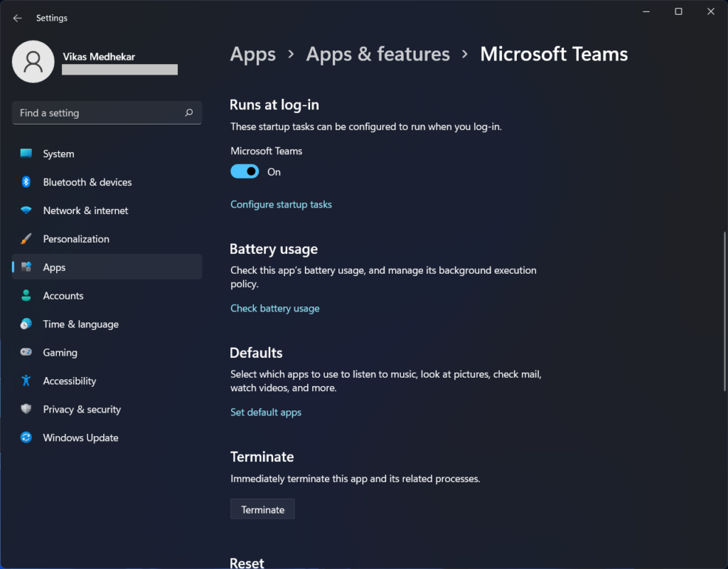Open Privacy & security label

click(x=82, y=409)
